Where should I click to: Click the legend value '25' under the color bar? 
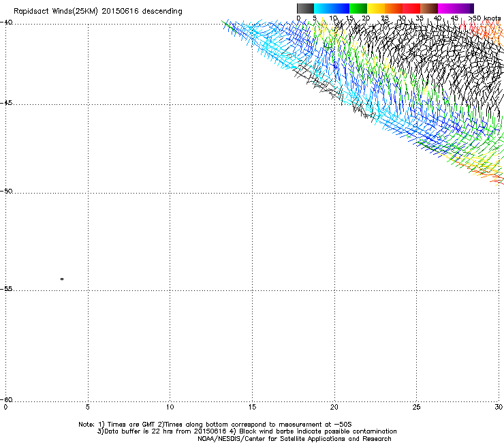[385, 18]
